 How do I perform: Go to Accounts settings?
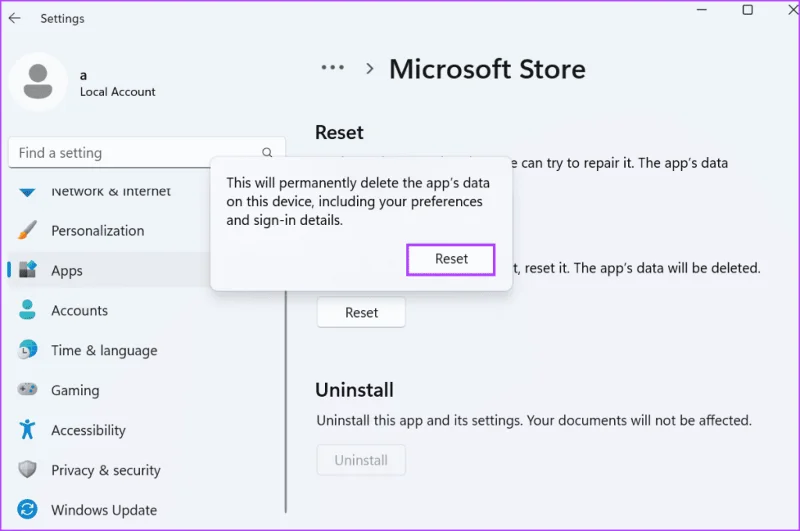[146, 310]
